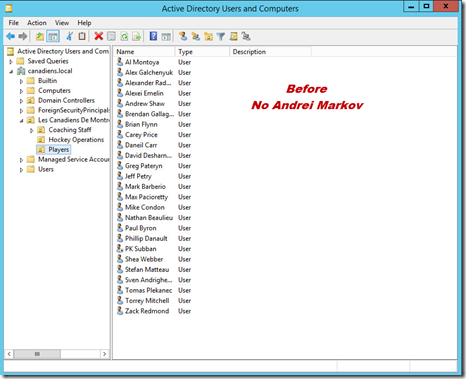The width and height of the screenshot is (466, 379).
Task: Select the Coaching Staff tree item
Action: point(70,130)
